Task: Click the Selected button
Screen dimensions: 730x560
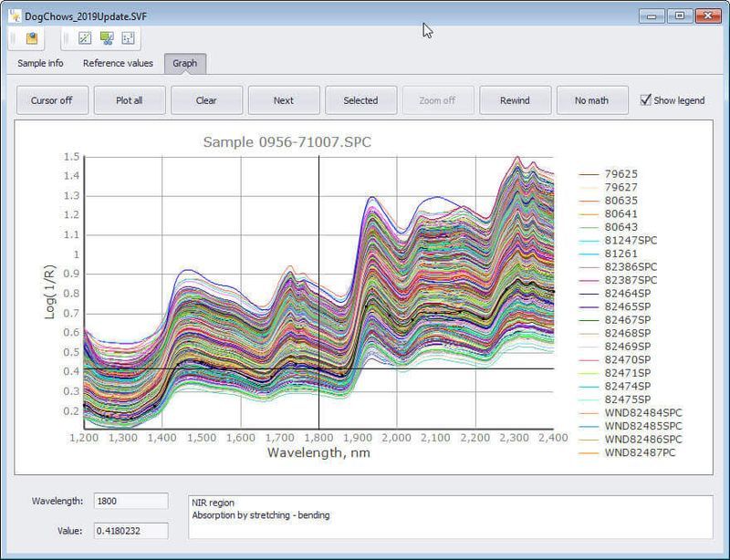Action: coord(360,100)
